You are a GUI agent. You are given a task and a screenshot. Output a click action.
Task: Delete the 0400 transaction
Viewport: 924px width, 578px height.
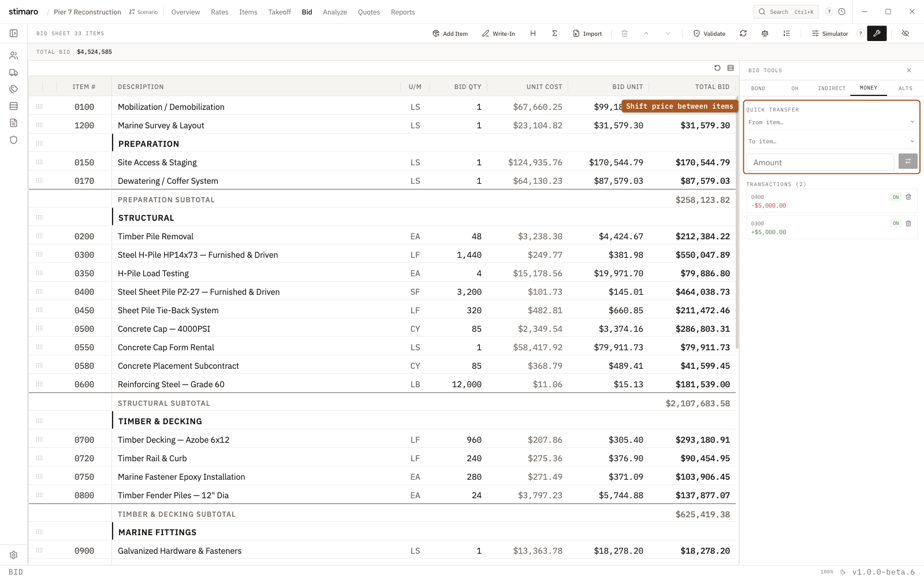coord(908,197)
